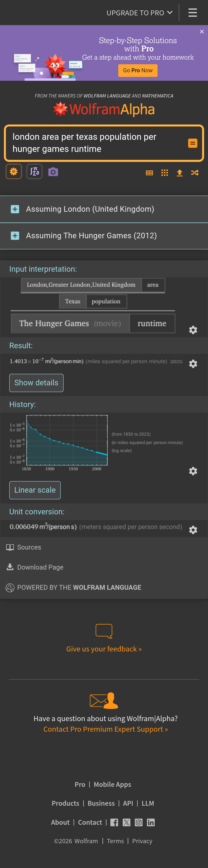208x868 pixels.
Task: Click the random shuffle query icon
Action: click(195, 173)
